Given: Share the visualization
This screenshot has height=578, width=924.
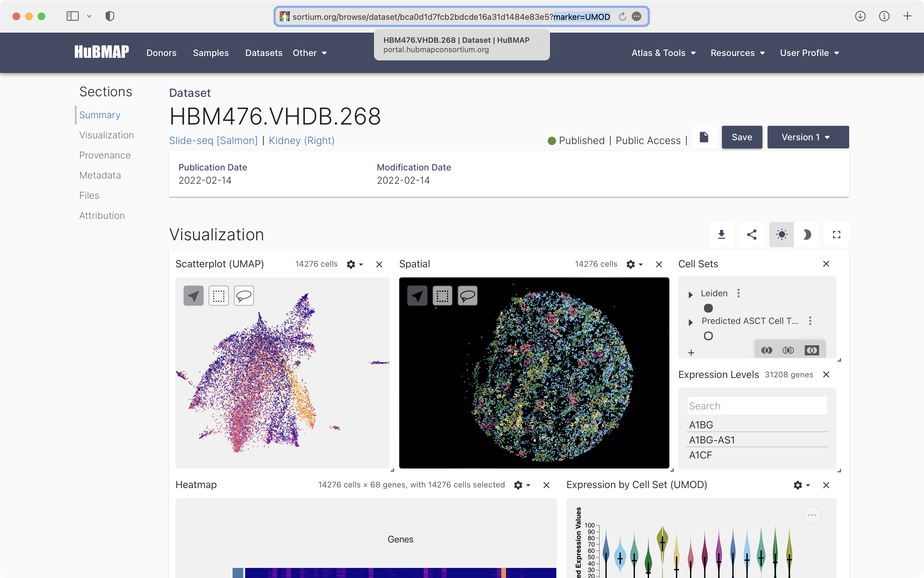Looking at the screenshot, I should coord(752,234).
